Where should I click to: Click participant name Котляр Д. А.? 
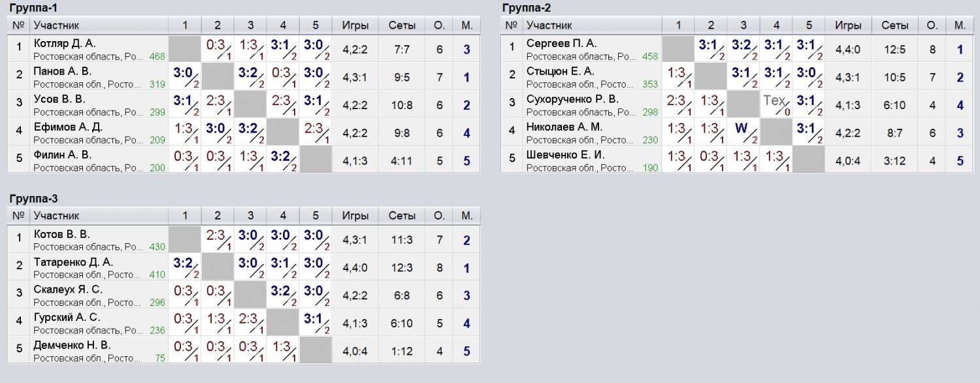(x=65, y=43)
